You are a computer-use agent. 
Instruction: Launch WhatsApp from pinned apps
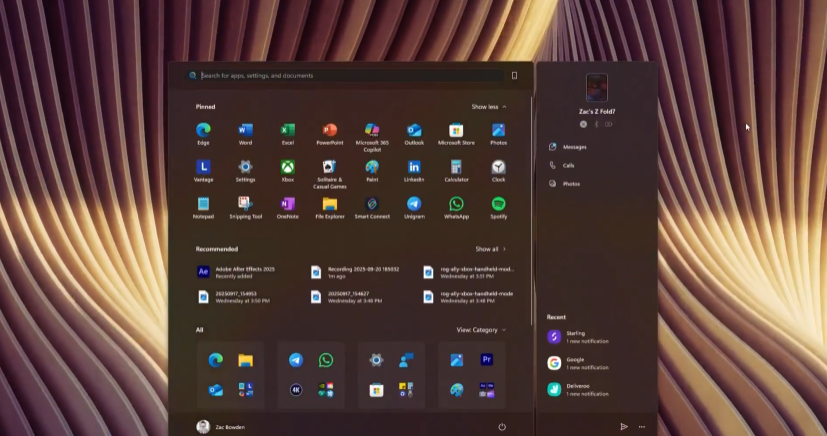(x=456, y=208)
